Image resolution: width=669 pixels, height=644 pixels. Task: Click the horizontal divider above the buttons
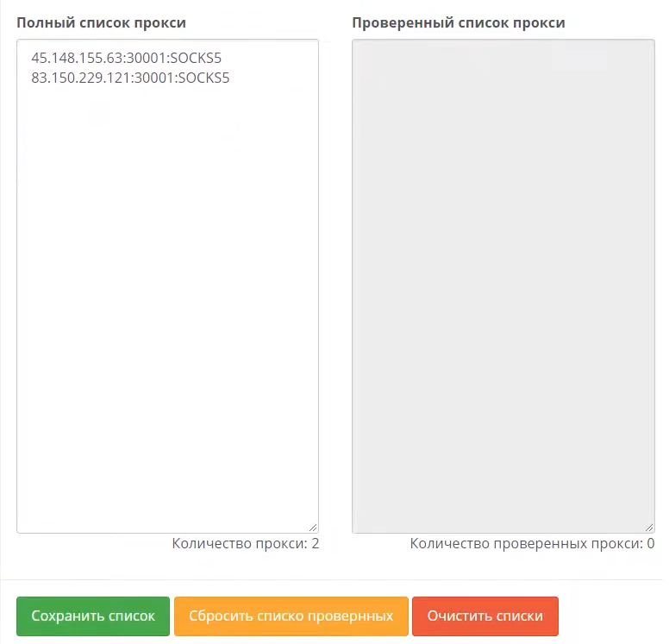(331, 579)
